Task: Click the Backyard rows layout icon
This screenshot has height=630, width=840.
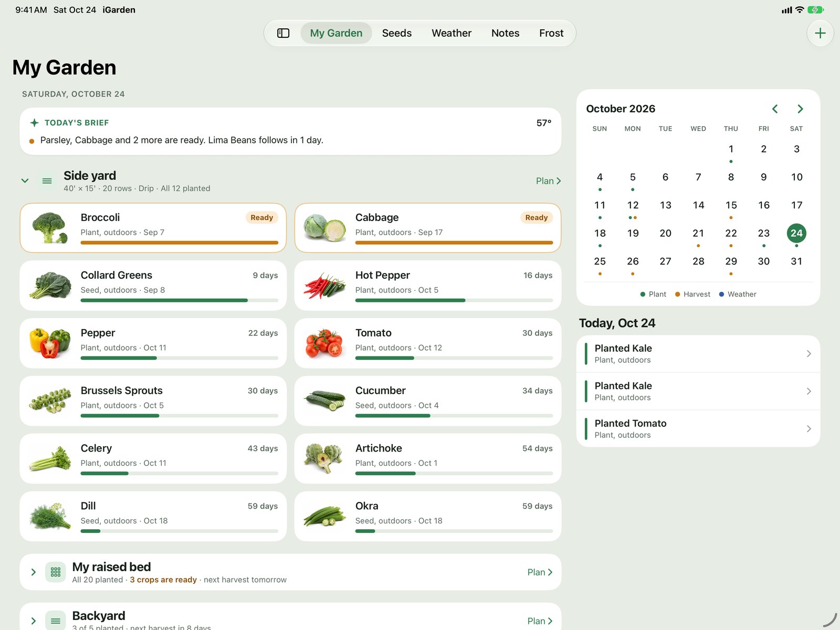Action: (x=56, y=621)
